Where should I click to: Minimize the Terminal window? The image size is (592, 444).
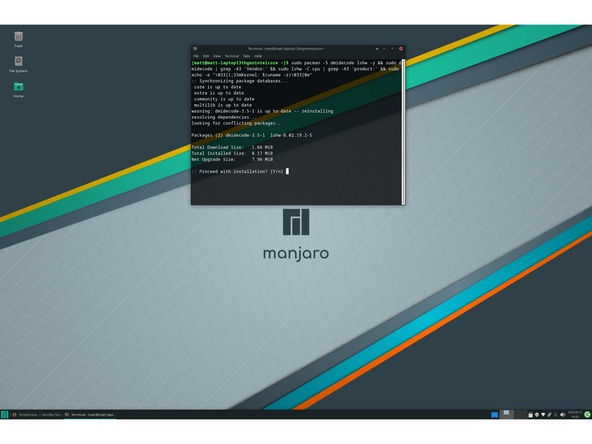(384, 48)
